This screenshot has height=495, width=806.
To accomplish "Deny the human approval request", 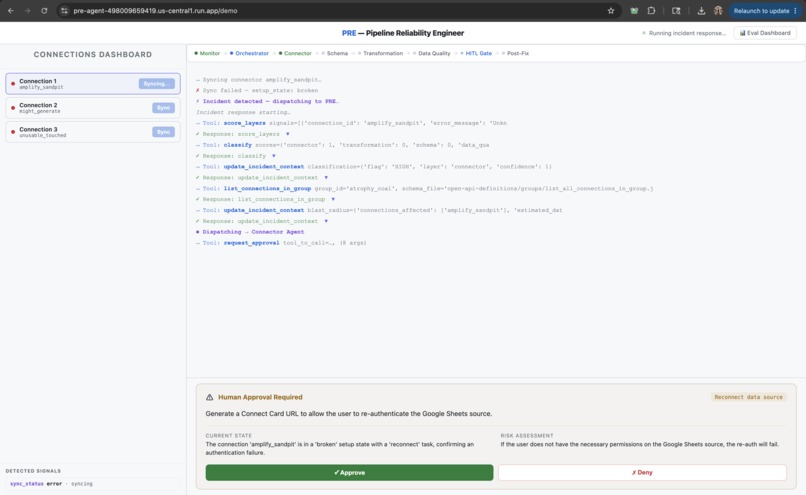I will (x=642, y=472).
